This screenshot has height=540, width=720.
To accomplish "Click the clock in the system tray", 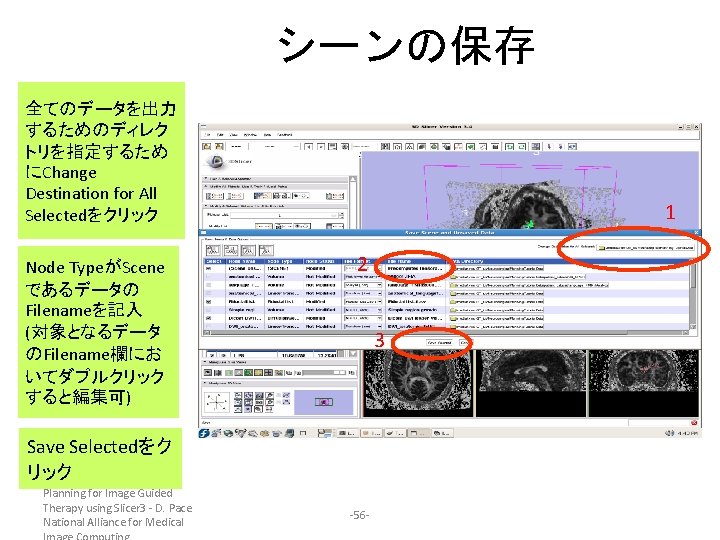I will pyautogui.click(x=688, y=433).
